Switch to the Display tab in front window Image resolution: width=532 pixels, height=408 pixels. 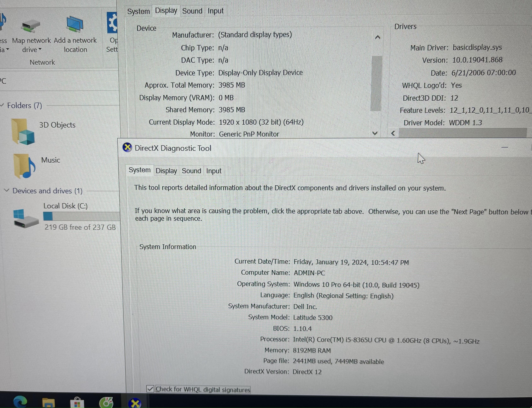click(166, 171)
